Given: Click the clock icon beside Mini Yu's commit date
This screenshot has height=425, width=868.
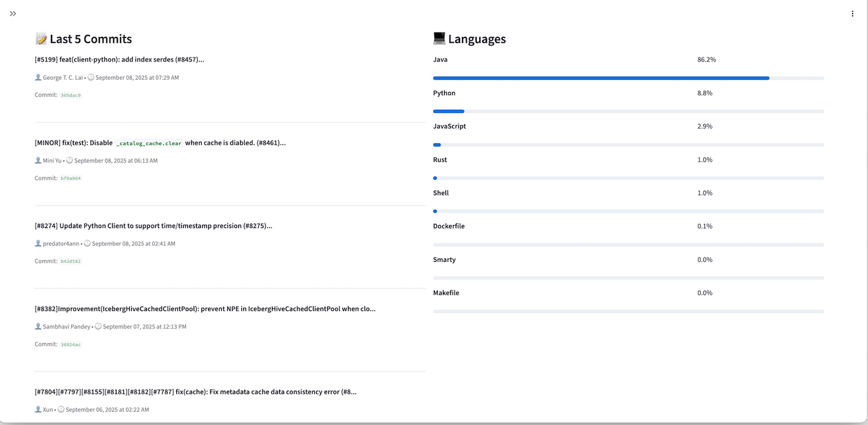Looking at the screenshot, I should coord(69,160).
